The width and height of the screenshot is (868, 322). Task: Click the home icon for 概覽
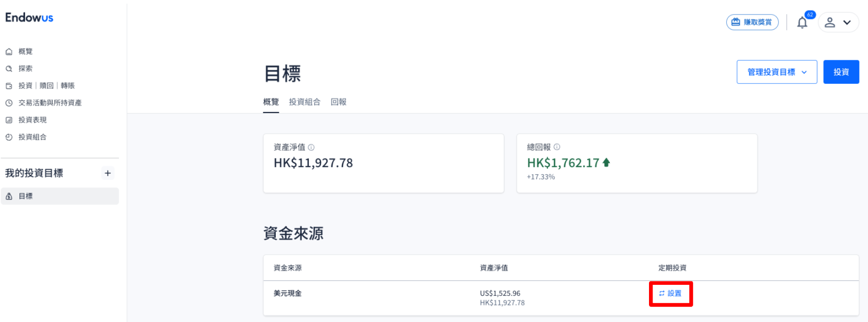click(x=9, y=52)
